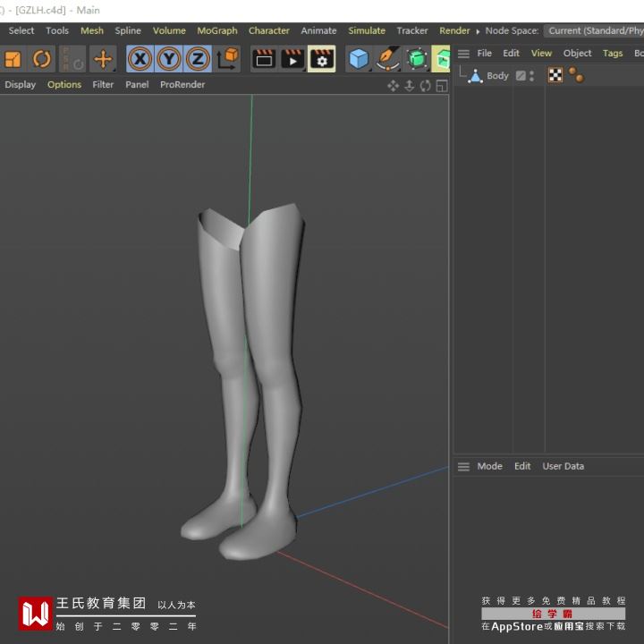
Task: Open Attribute Manager Mode menu
Action: (489, 466)
